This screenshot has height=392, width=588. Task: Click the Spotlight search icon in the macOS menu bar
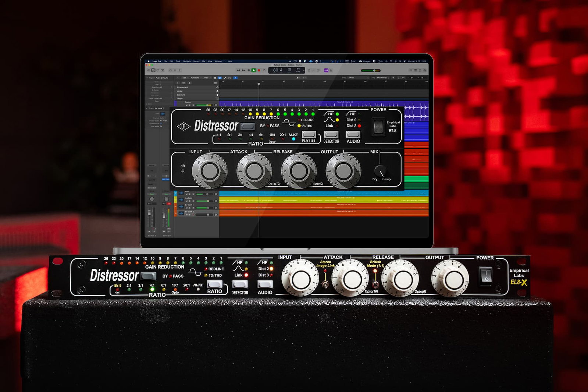pos(400,61)
